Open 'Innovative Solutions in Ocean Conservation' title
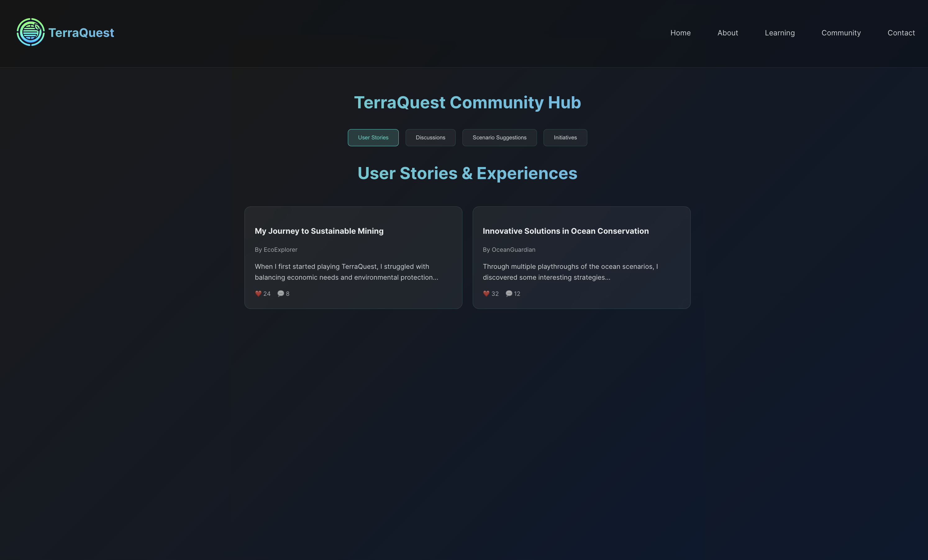 click(x=566, y=231)
